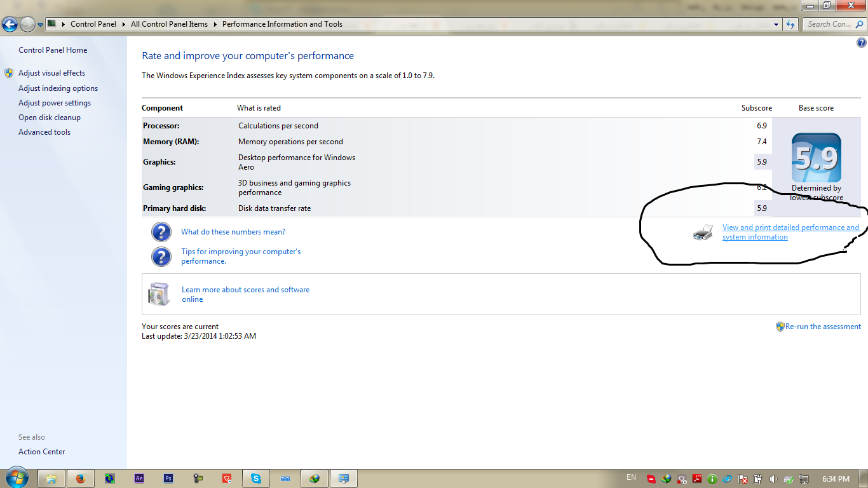Viewport: 868px width, 488px height.
Task: Click the 7.4 memory subscore
Action: (762, 142)
